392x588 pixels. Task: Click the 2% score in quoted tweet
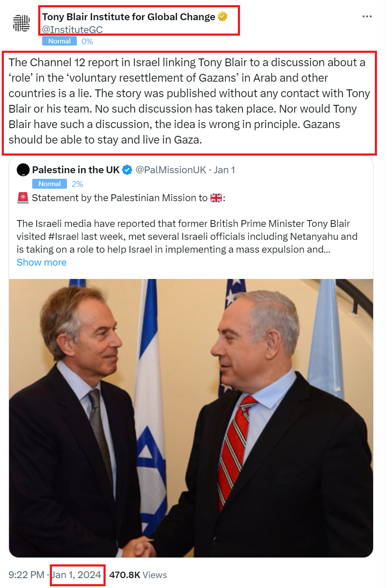click(77, 184)
